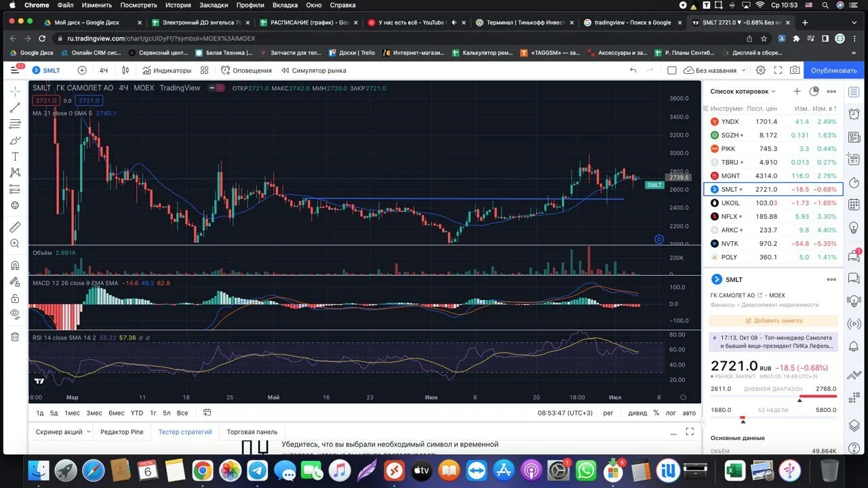Open the watchlist more options menu

[x=831, y=91]
